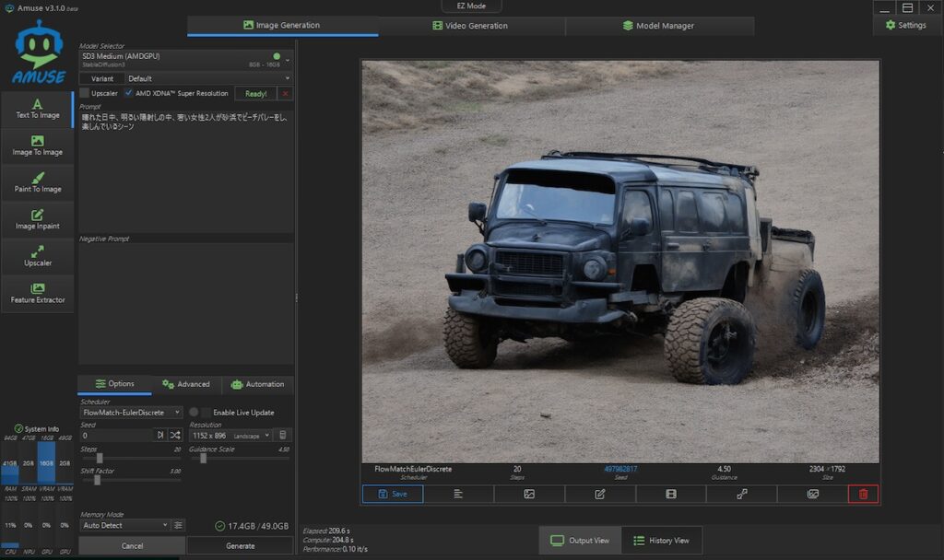Click the random seed shuffle icon

pyautogui.click(x=175, y=435)
